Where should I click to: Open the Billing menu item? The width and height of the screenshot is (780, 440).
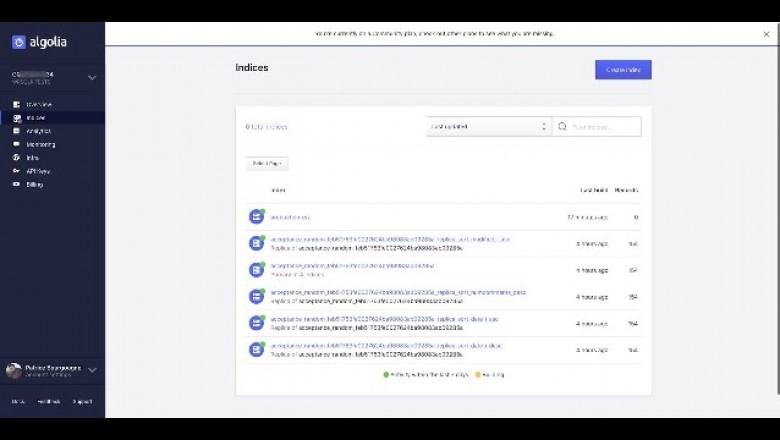[35, 184]
